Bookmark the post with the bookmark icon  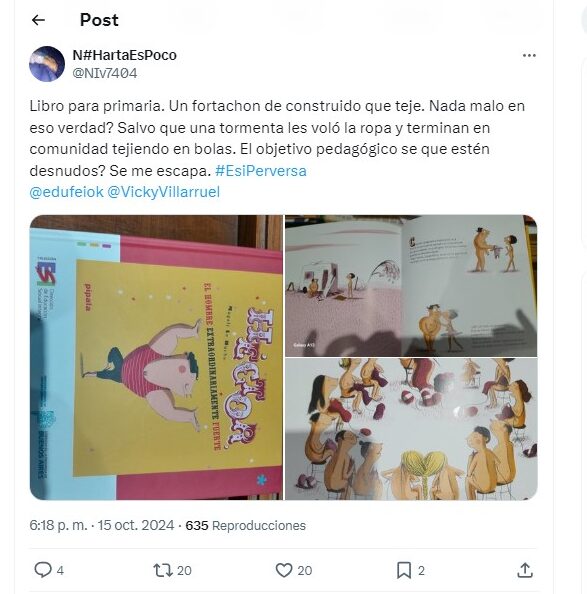(404, 570)
